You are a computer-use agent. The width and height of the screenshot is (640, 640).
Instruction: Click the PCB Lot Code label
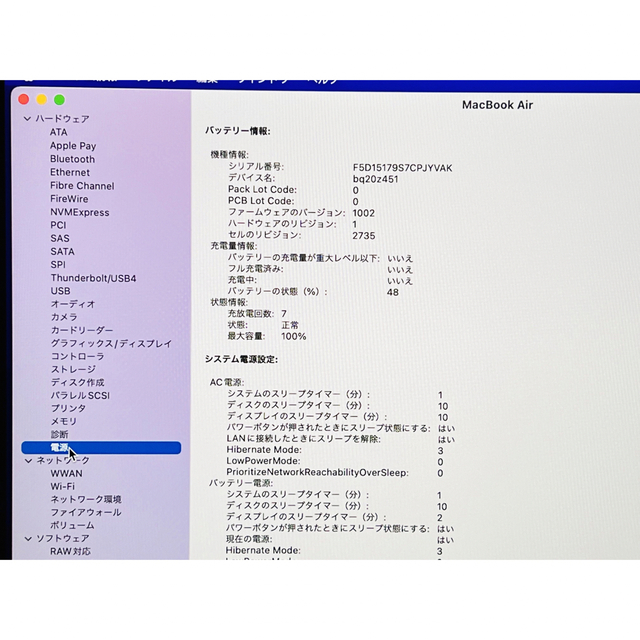pyautogui.click(x=261, y=201)
